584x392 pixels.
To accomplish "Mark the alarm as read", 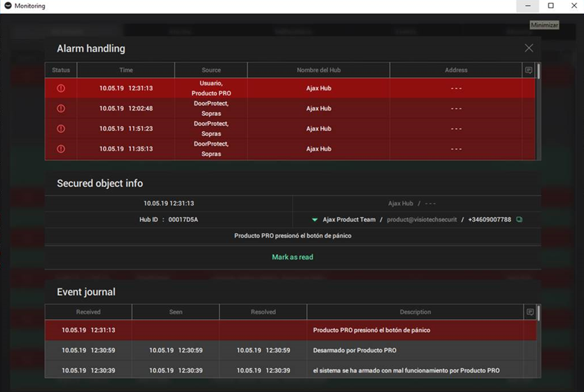I will point(293,257).
